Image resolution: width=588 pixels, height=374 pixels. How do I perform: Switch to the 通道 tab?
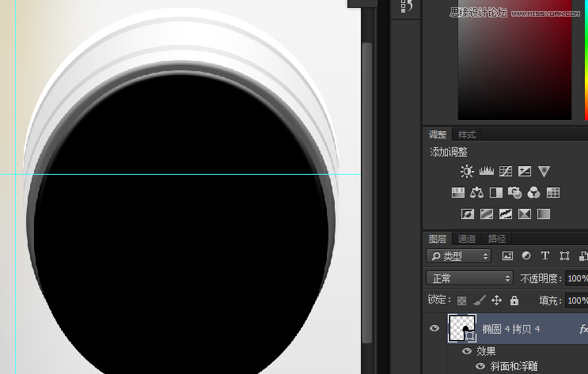pos(467,239)
